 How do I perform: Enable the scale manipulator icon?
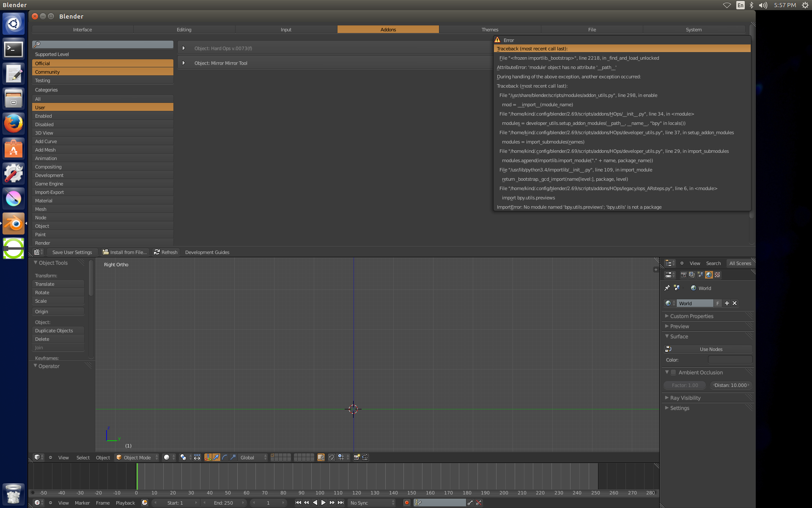[x=233, y=457]
